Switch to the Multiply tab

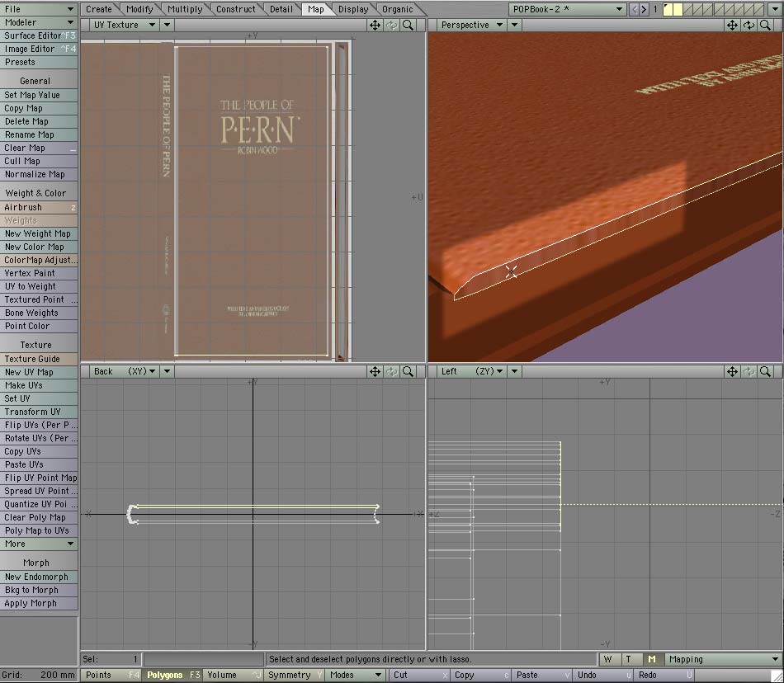tap(185, 9)
